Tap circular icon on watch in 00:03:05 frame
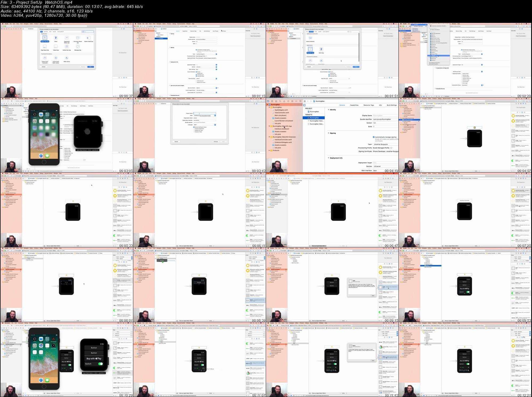 tap(87, 132)
